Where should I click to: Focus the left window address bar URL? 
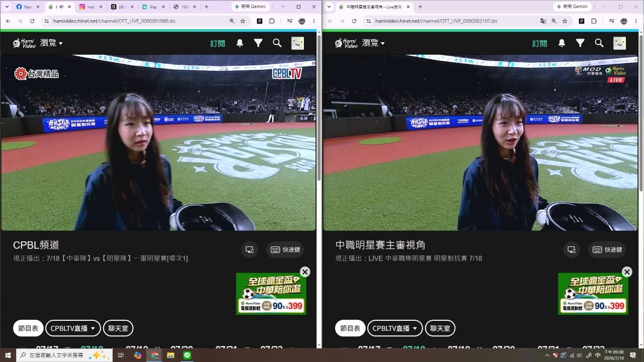click(x=114, y=21)
